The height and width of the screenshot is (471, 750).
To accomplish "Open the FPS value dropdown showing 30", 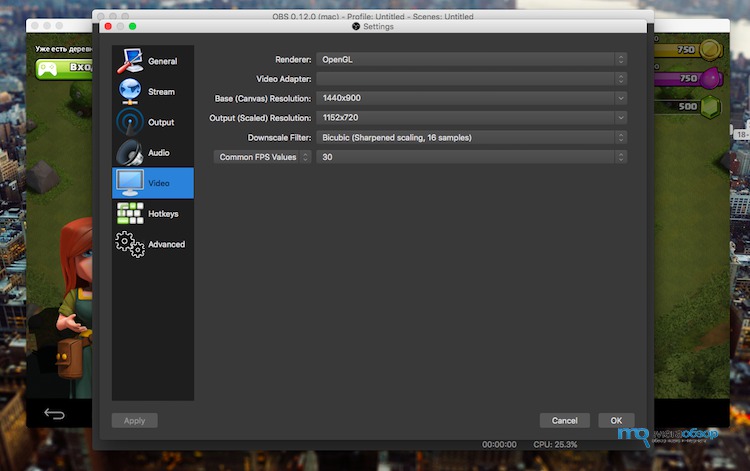I will [471, 157].
